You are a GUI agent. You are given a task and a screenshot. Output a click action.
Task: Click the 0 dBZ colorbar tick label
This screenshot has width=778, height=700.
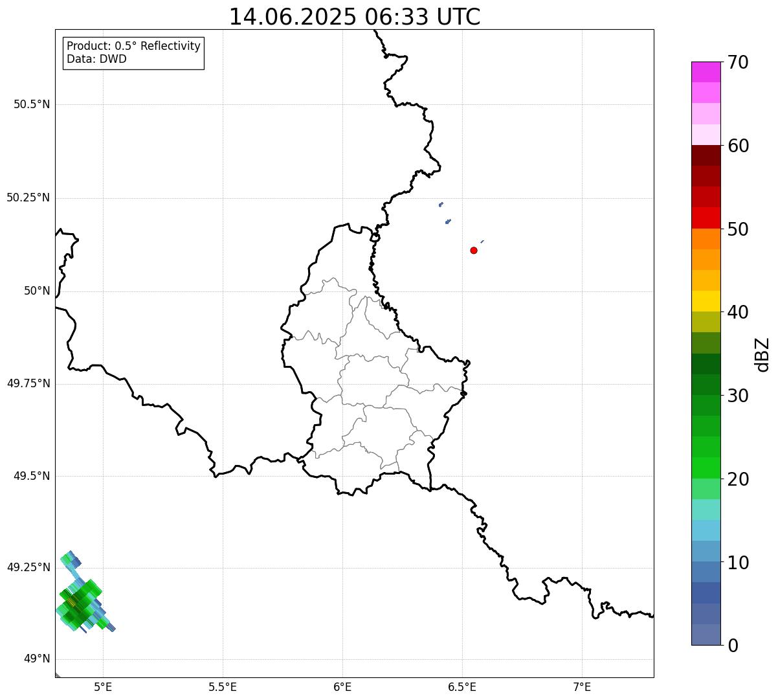[732, 646]
